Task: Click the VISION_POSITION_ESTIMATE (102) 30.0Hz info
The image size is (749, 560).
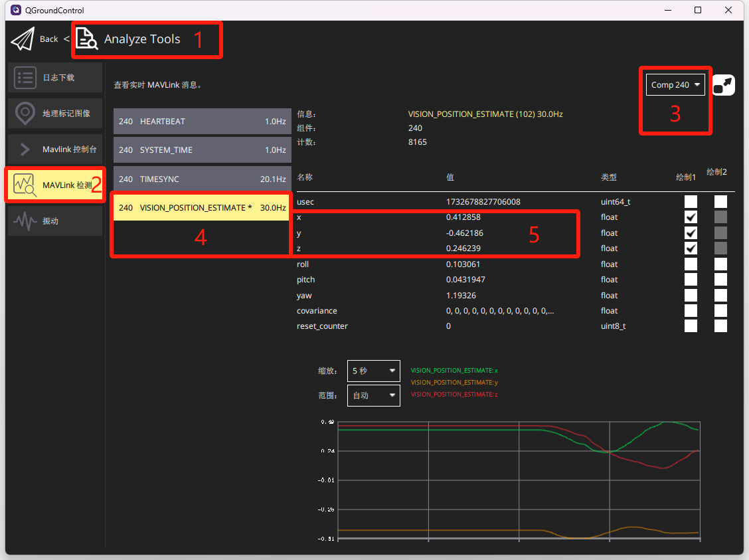Action: click(x=485, y=114)
